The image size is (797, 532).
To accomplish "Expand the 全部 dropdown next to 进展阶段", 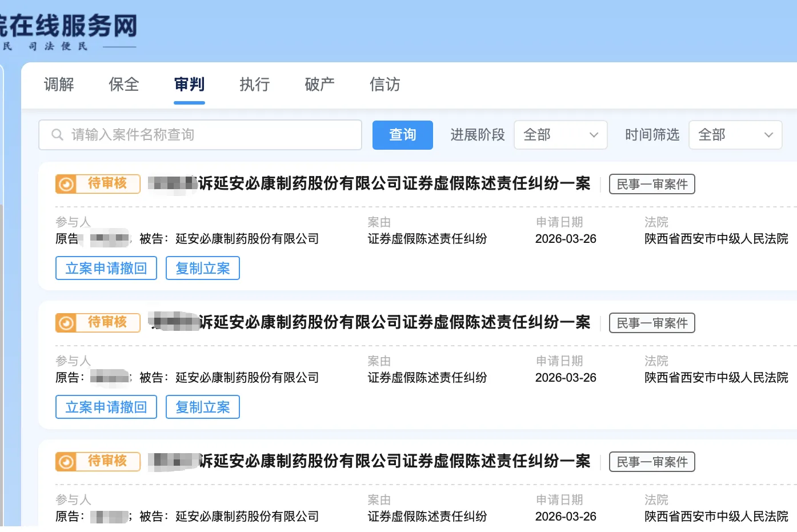I will 560,135.
